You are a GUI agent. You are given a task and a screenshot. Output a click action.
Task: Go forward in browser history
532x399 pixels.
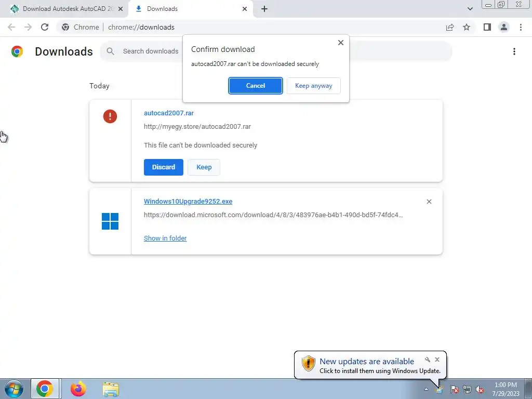point(28,27)
